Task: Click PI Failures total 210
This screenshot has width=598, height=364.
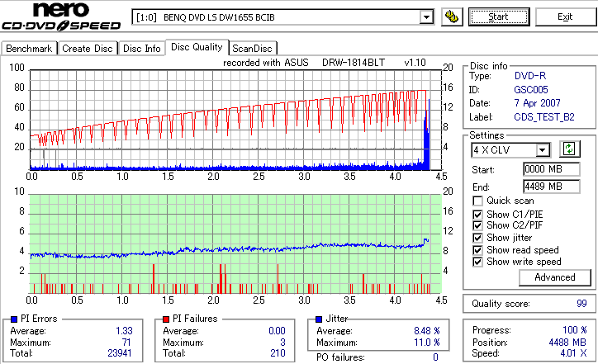Action: (278, 353)
